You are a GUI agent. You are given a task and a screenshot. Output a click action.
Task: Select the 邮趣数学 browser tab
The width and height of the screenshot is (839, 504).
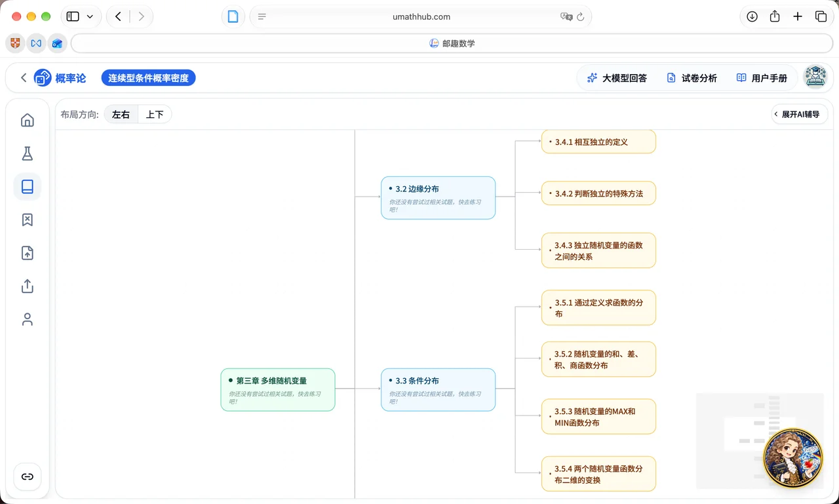(x=452, y=43)
